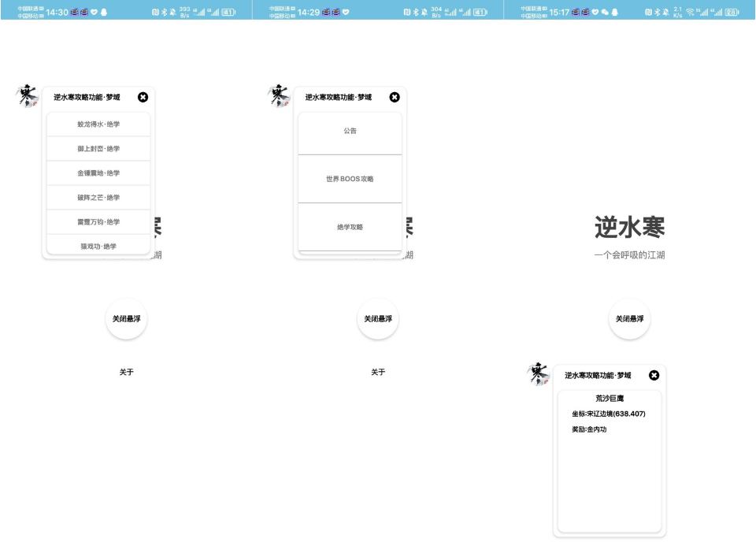The width and height of the screenshot is (756, 553).
Task: Tap the Bluetooth icon in the 14:29 status bar
Action: (x=416, y=12)
